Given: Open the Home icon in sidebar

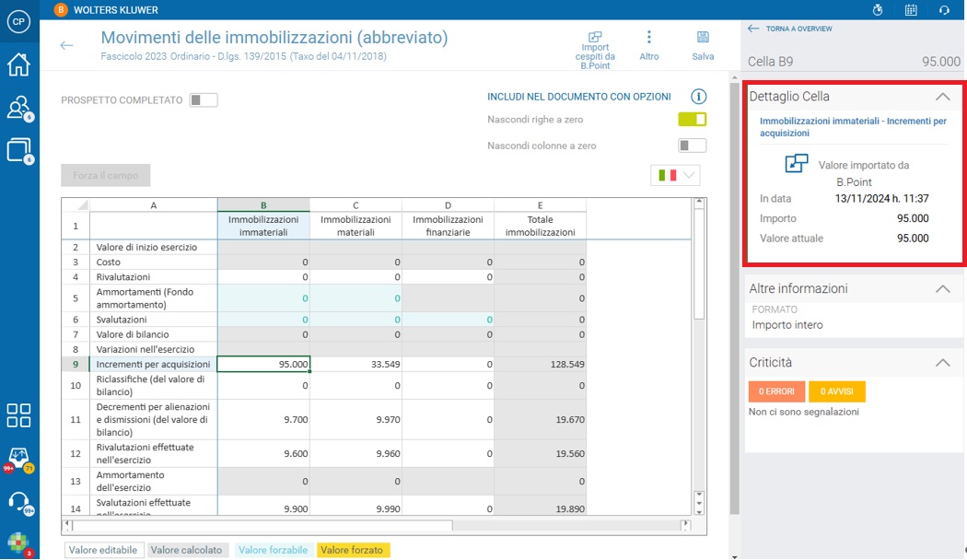Looking at the screenshot, I should [x=18, y=64].
